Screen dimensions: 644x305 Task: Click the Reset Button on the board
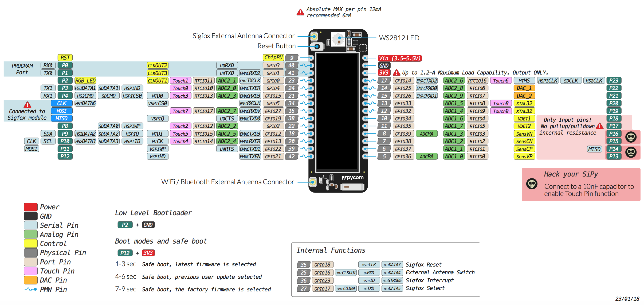(x=317, y=46)
